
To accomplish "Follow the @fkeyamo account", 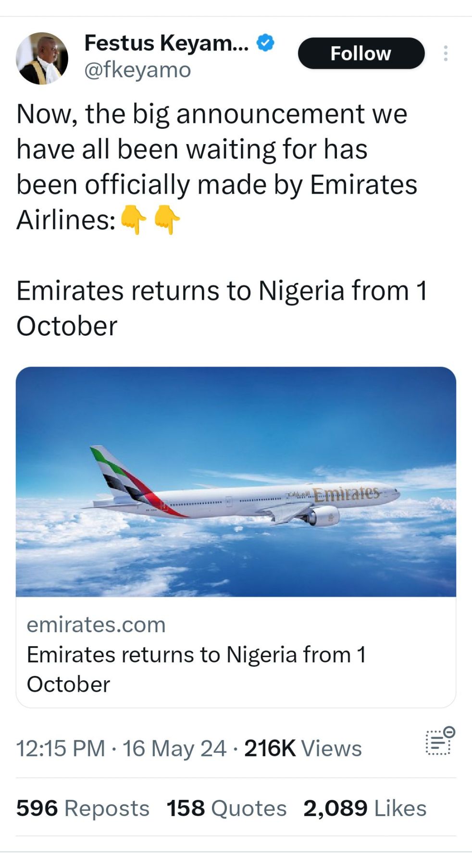I will pos(361,53).
